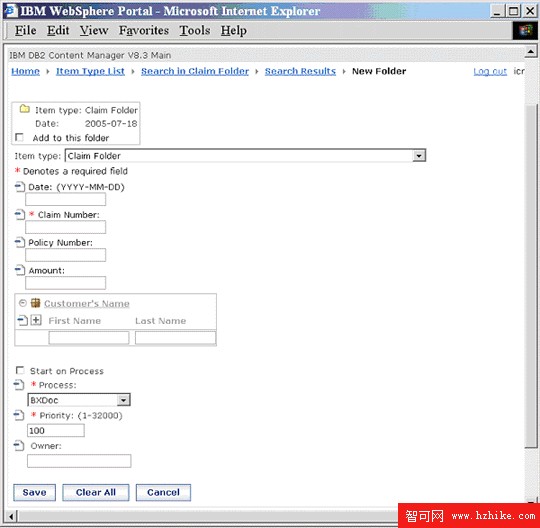The width and height of the screenshot is (540, 528).
Task: Click the attribute icon beside Amount
Action: pos(20,270)
